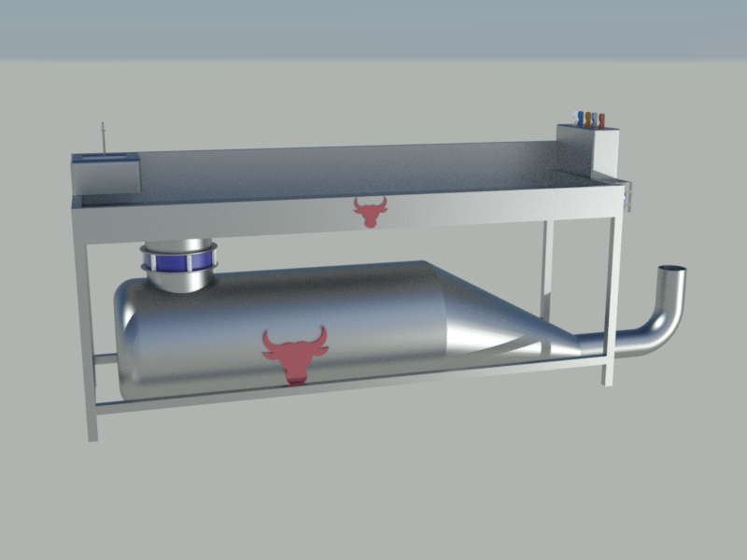Select the yellow bottle on the box
The width and height of the screenshot is (747, 560).
click(x=588, y=119)
